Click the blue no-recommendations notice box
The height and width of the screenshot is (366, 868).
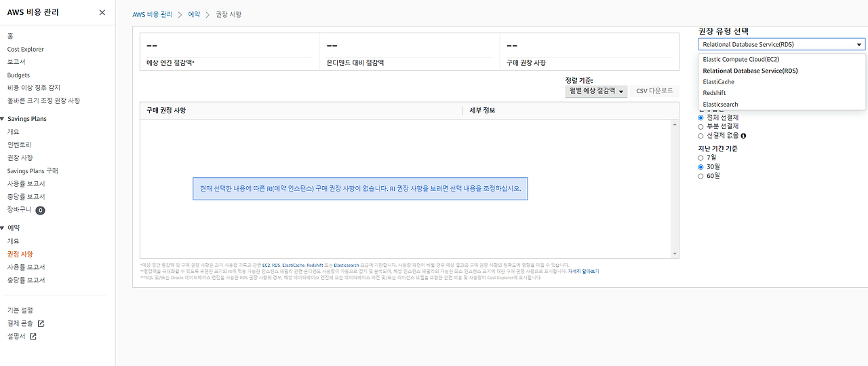(x=360, y=188)
